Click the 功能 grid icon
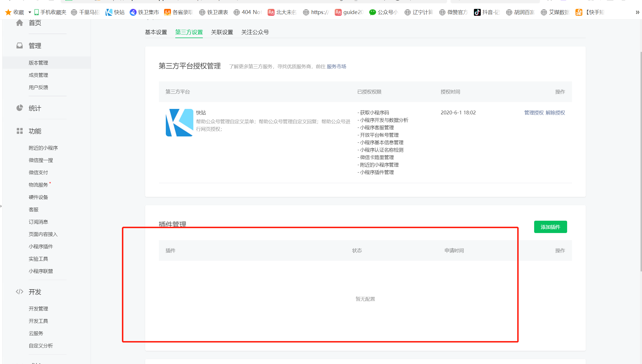 coord(20,131)
